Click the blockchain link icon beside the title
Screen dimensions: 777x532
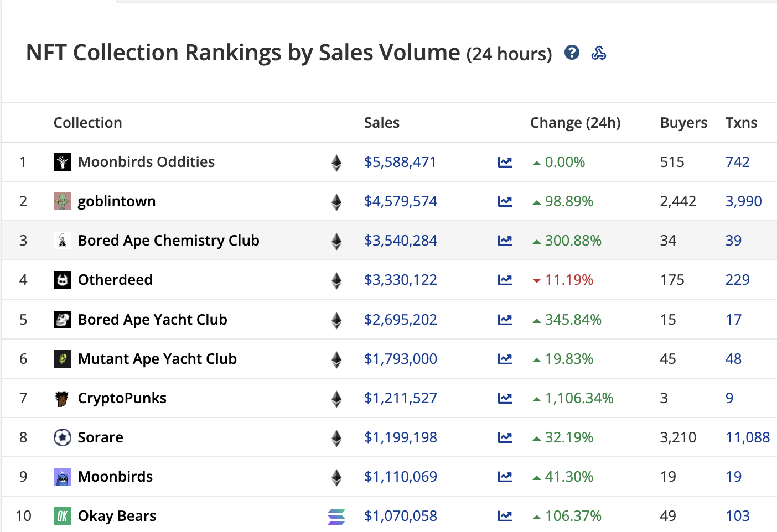click(599, 53)
